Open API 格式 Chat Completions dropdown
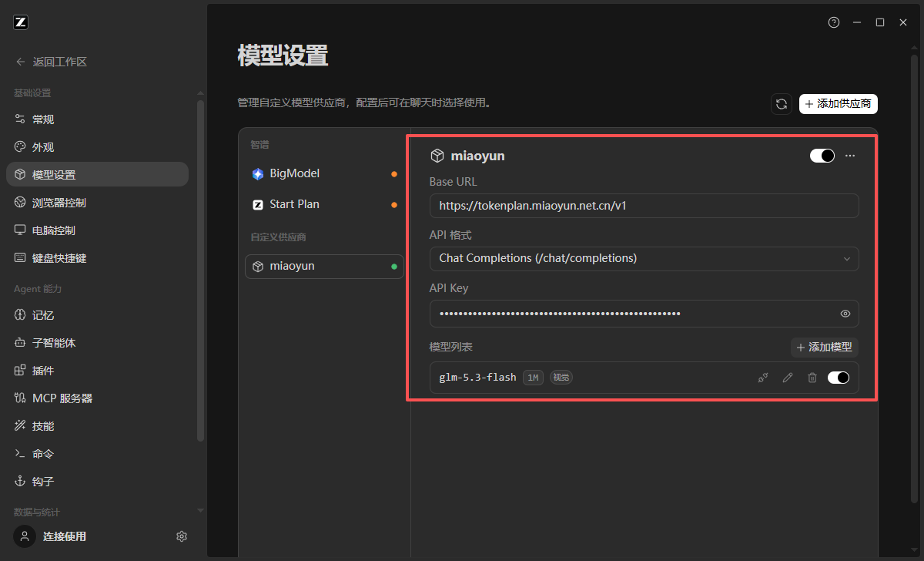Image resolution: width=924 pixels, height=561 pixels. coord(644,258)
